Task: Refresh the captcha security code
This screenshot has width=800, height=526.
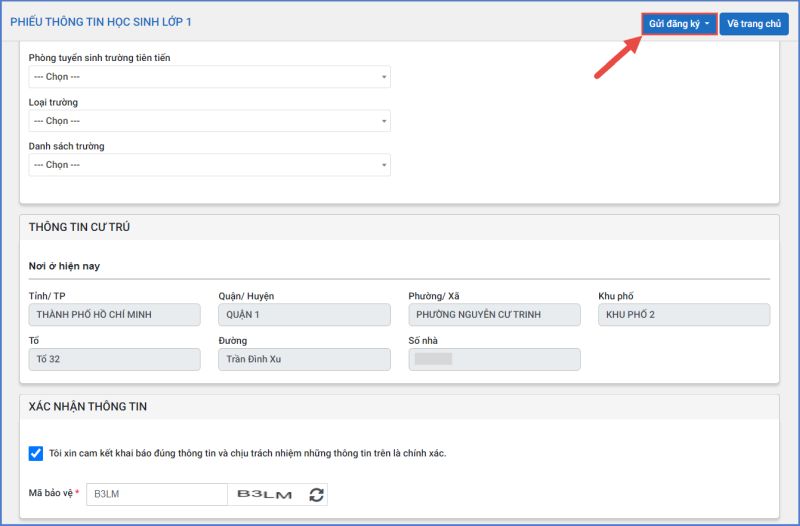Action: [x=317, y=494]
